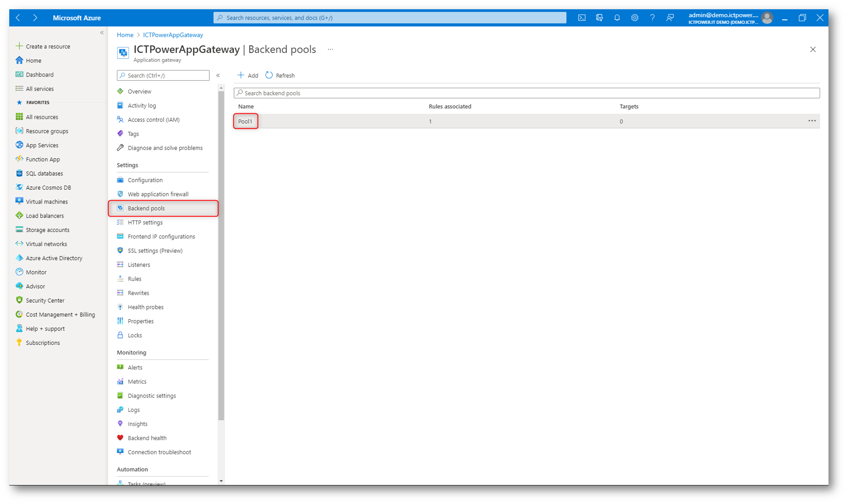Refresh the backend pools list

[x=280, y=75]
